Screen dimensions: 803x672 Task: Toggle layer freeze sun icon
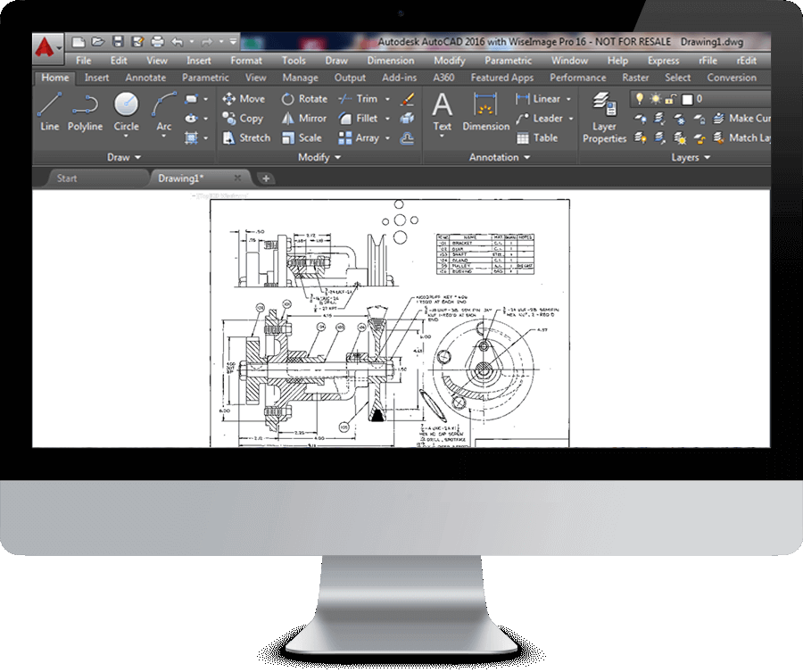655,99
